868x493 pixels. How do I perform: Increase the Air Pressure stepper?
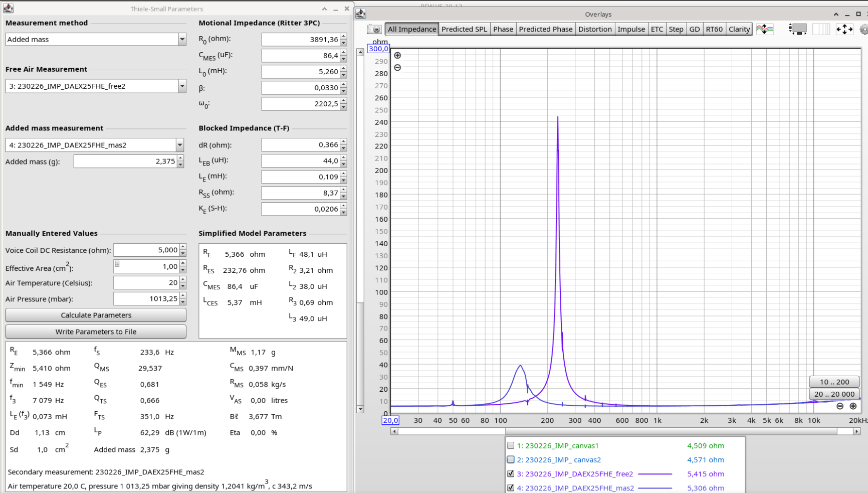coord(183,295)
